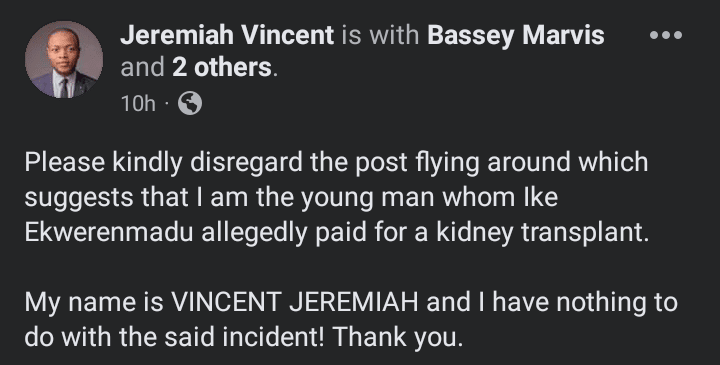Click the globe public audience icon
The image size is (720, 365).
click(190, 103)
